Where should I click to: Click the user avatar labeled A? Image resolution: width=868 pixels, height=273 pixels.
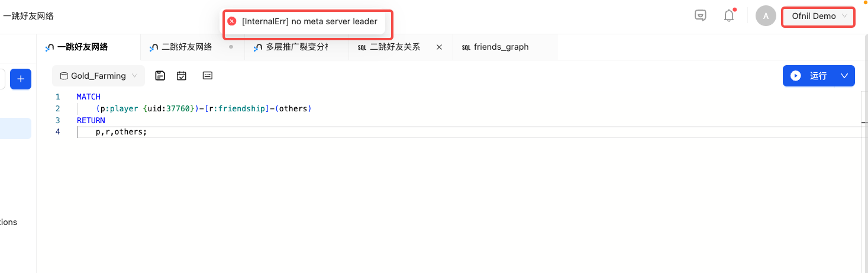click(x=766, y=16)
